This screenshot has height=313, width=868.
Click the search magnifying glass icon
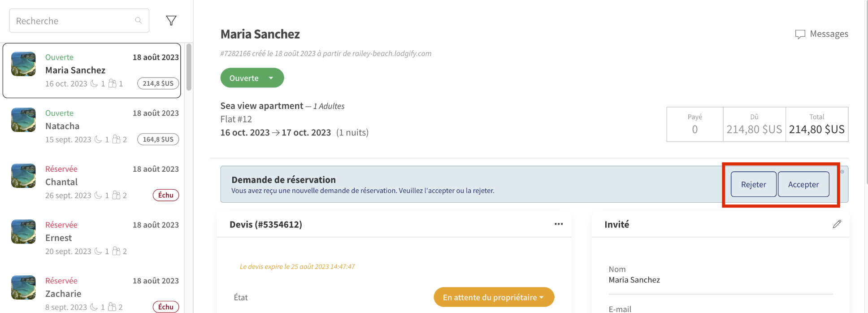coord(139,20)
